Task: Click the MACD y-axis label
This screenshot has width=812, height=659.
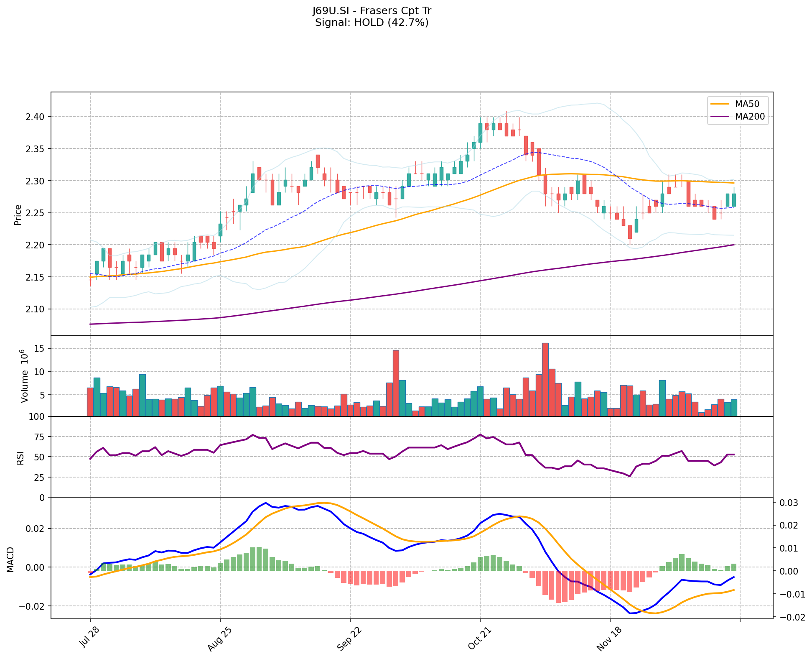Action: (10, 559)
